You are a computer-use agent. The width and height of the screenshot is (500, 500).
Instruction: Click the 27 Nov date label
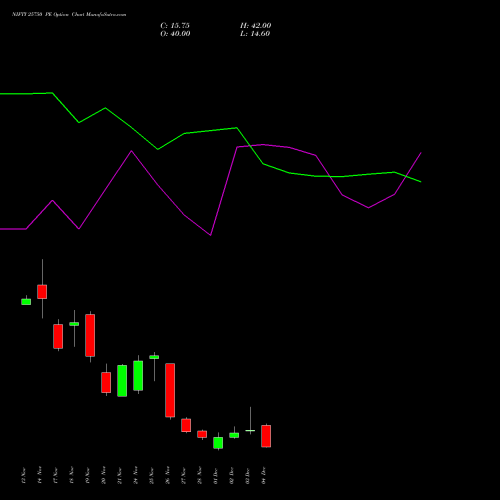[184, 475]
